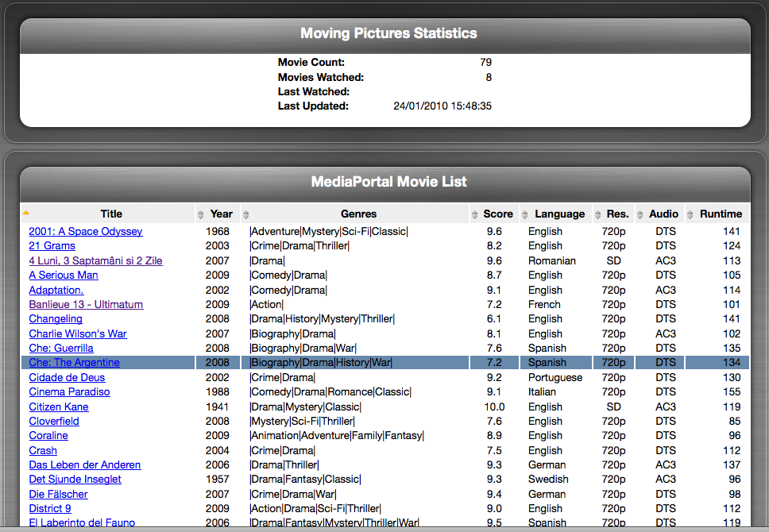Click sort arrows icon beside Runtime header
The height and width of the screenshot is (532, 769).
pos(690,214)
